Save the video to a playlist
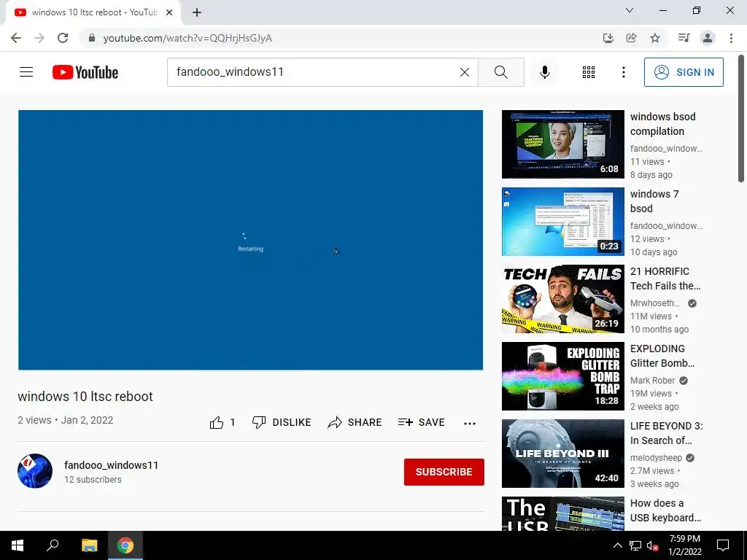Screen dimensions: 747x560 click(x=422, y=422)
